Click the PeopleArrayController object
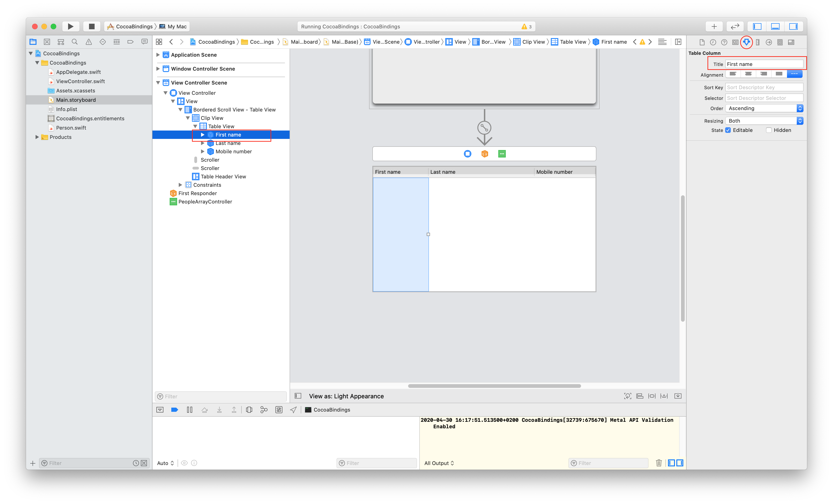Screen dimensions: 833x504 pos(205,201)
